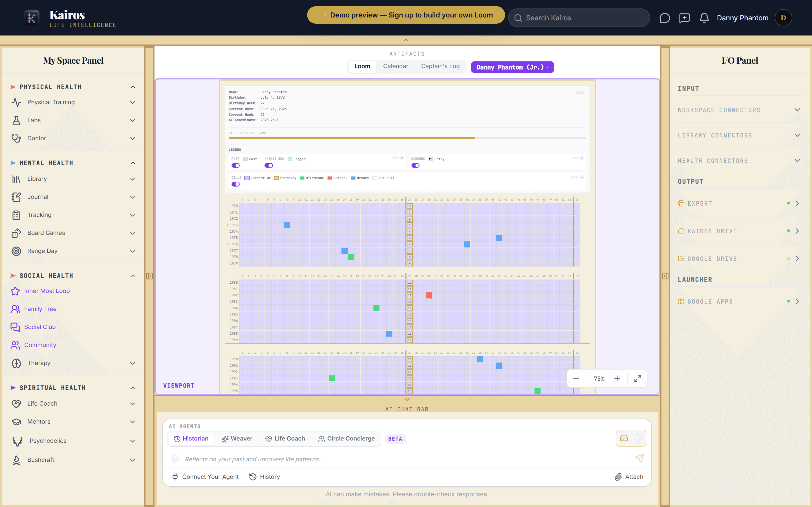Click the send paper-plane icon
Image resolution: width=812 pixels, height=507 pixels.
point(639,458)
